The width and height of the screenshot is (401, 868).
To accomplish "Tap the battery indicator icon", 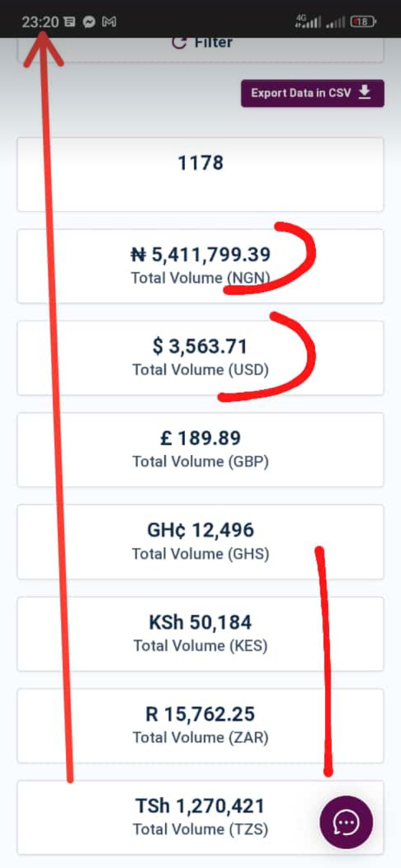I will click(363, 22).
